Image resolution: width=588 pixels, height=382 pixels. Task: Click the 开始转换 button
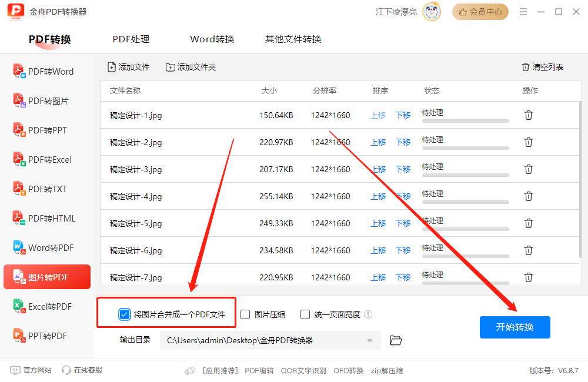point(514,327)
